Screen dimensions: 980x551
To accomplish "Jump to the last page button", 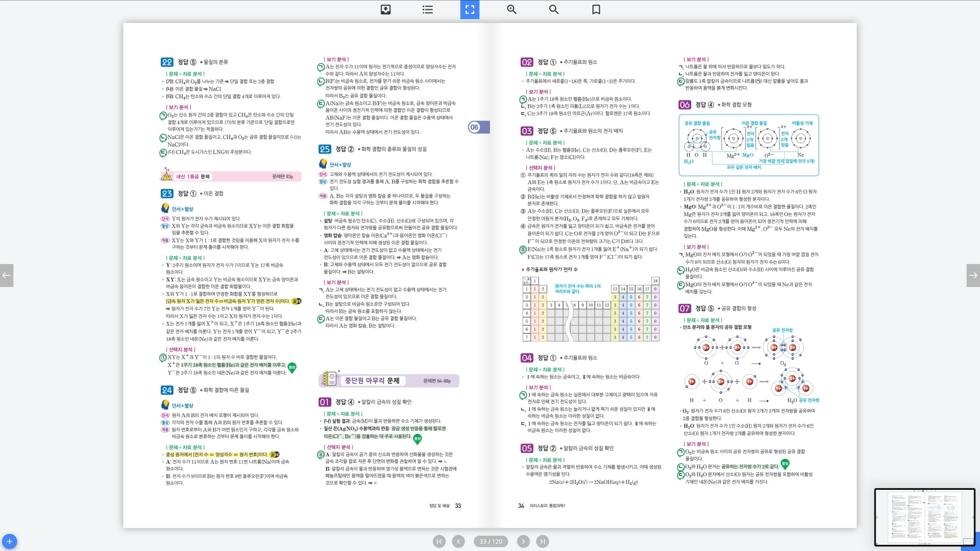I will 542,541.
